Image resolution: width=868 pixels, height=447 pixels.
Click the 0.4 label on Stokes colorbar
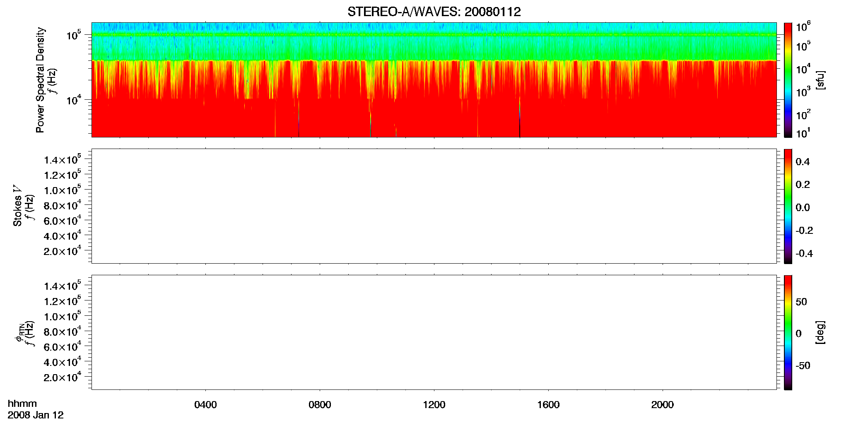coord(803,162)
